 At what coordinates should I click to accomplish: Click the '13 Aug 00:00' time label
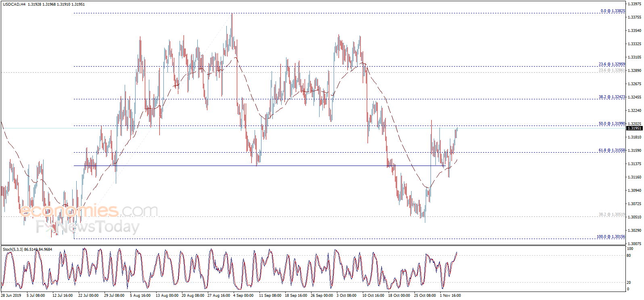pos(167,296)
